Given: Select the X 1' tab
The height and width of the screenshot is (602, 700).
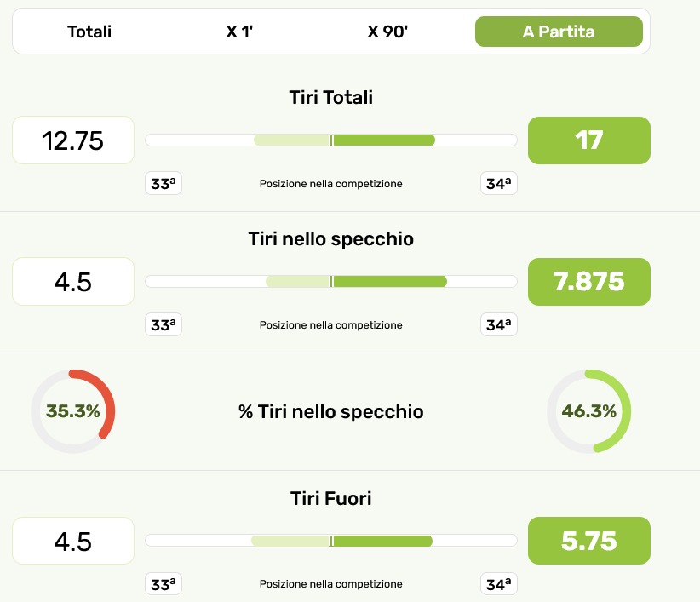Looking at the screenshot, I should pos(239,32).
